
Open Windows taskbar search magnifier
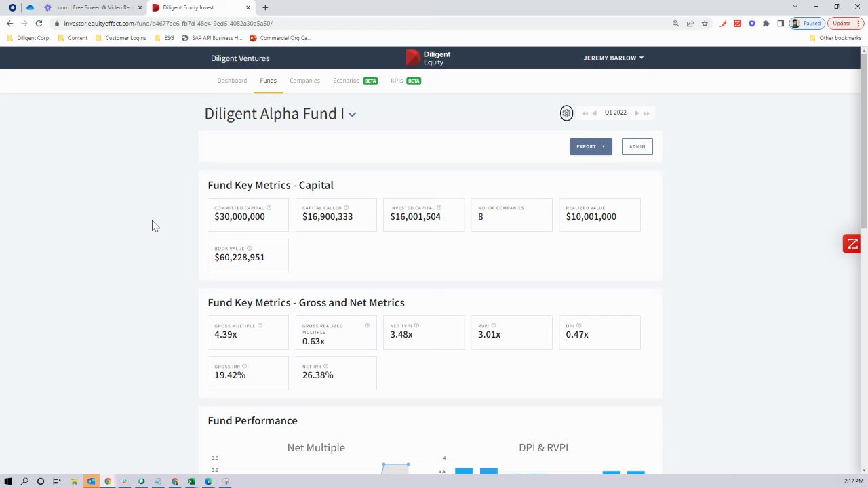[24, 481]
